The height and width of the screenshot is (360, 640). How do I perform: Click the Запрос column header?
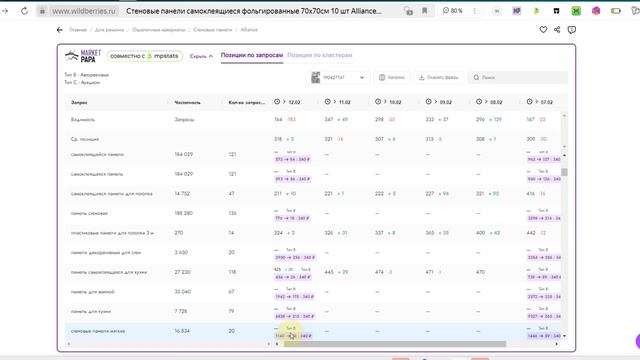(x=79, y=102)
